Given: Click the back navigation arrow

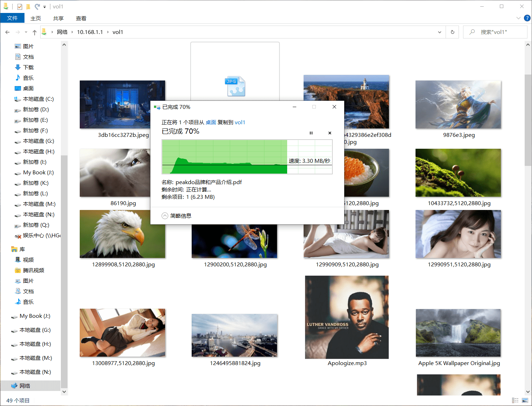Looking at the screenshot, I should pyautogui.click(x=7, y=32).
